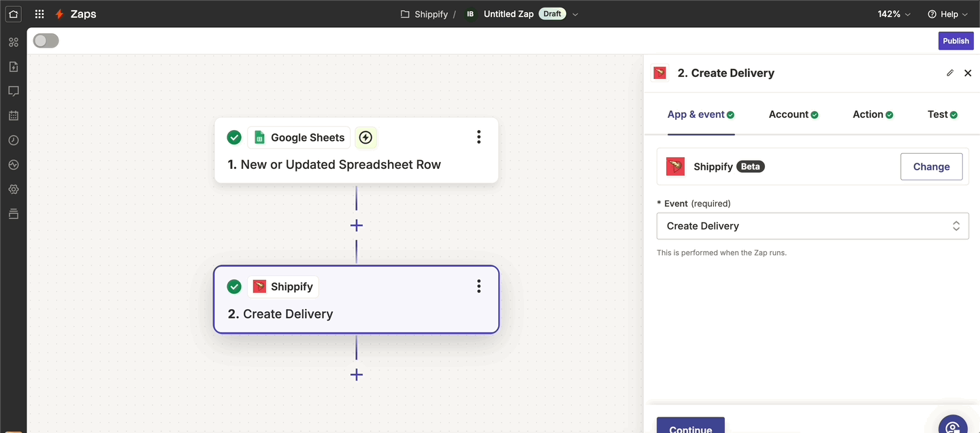Open the apps grid menu icon
The height and width of the screenshot is (433, 980).
[x=39, y=14]
